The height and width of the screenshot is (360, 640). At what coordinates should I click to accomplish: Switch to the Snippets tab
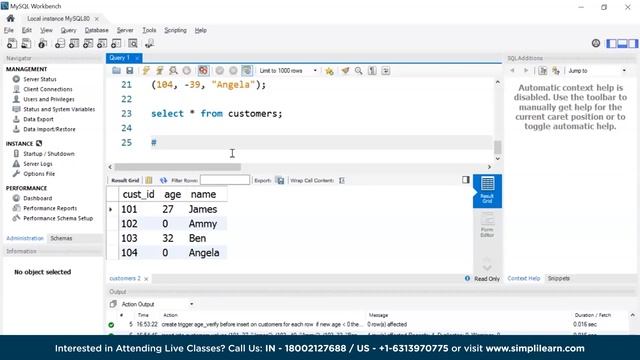pyautogui.click(x=558, y=278)
